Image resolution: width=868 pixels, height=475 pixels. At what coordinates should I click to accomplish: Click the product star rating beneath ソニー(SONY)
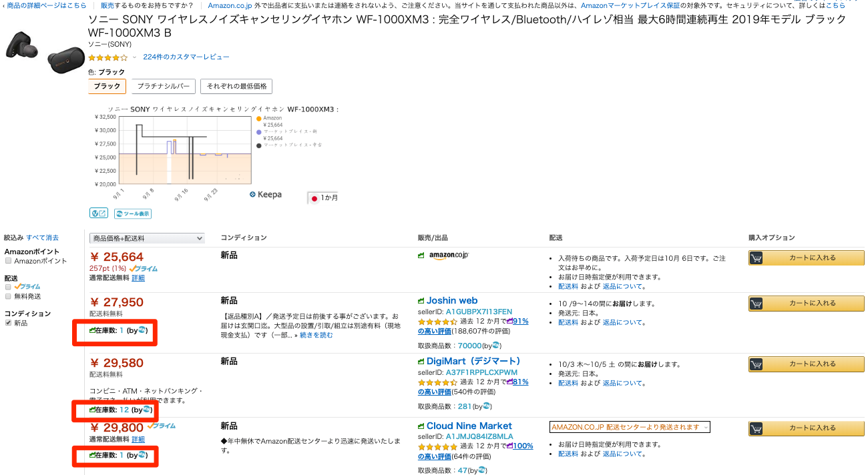107,57
